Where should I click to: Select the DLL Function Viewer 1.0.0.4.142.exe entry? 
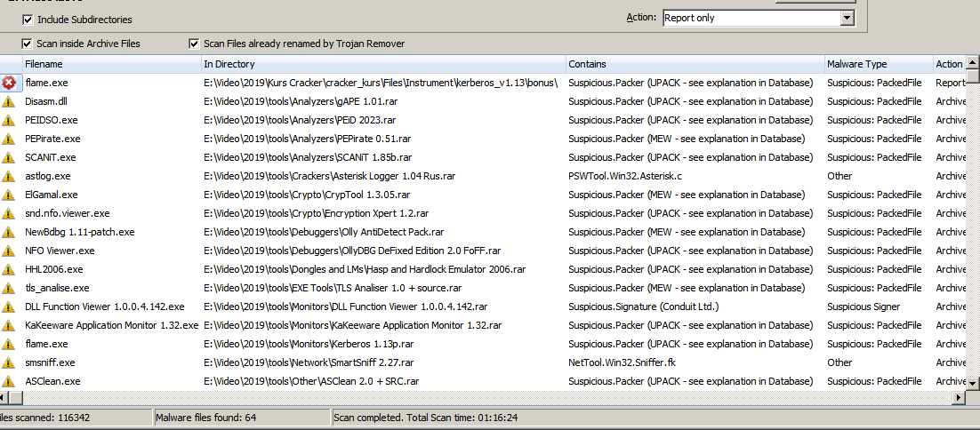click(x=105, y=307)
